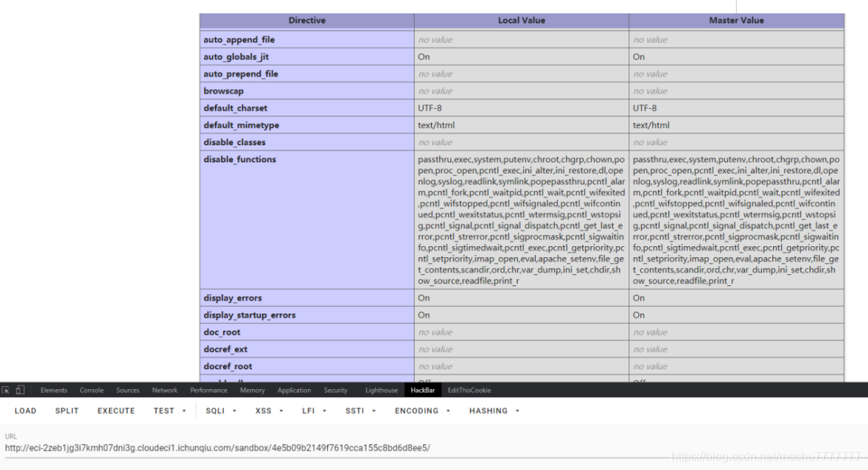868x470 pixels.
Task: Select the doc_root directive cell
Action: (x=306, y=332)
